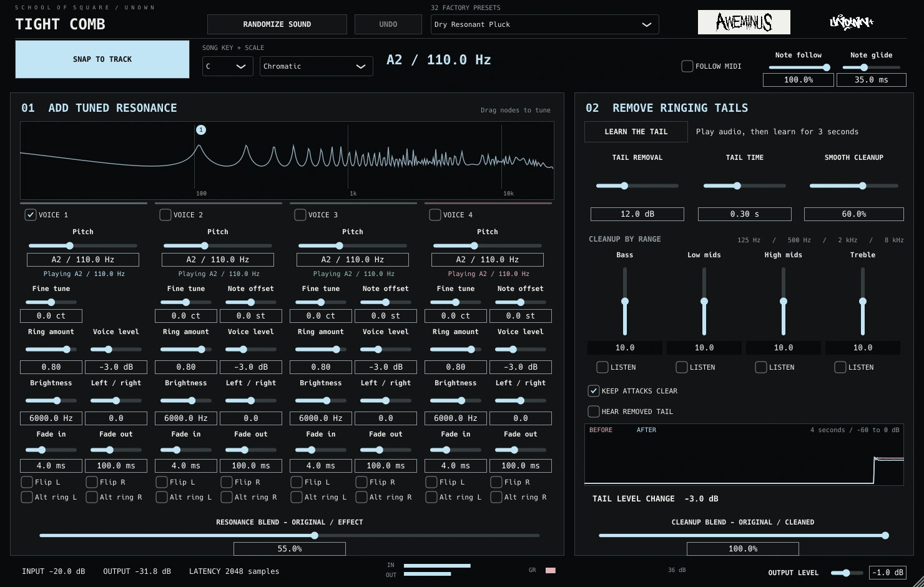
Task: Enable Listen for Treble range
Action: tap(840, 367)
